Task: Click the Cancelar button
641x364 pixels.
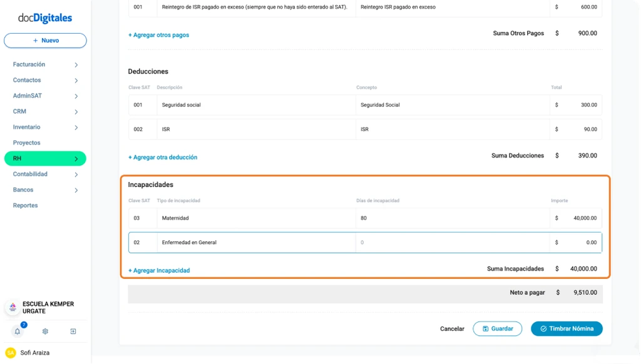Action: coord(452,329)
